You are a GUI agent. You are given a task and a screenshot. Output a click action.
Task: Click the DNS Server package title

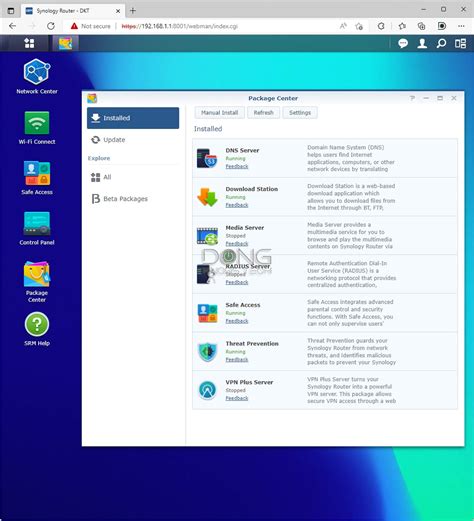tap(242, 150)
